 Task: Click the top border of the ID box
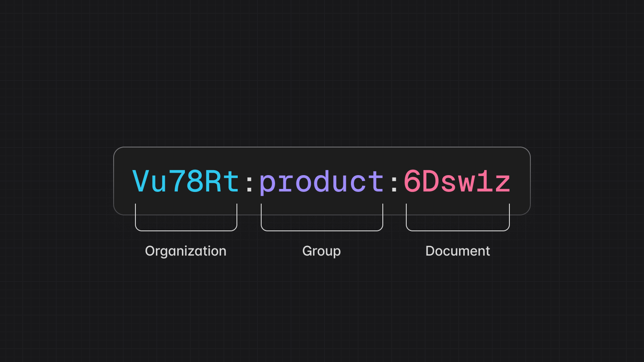322,147
